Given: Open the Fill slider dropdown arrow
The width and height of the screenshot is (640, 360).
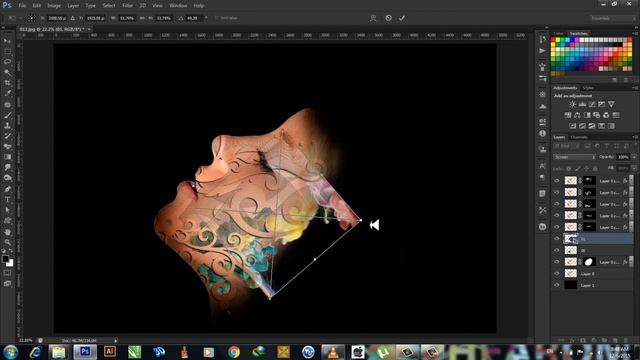Looking at the screenshot, I should (x=634, y=169).
